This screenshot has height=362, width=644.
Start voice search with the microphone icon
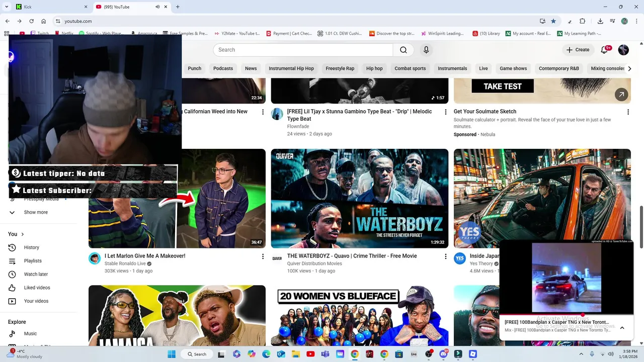tap(426, 50)
